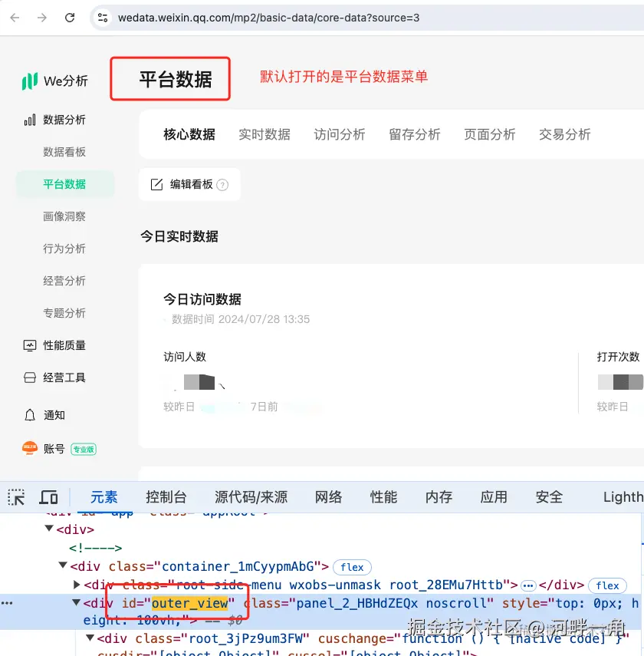This screenshot has height=656, width=644.
Task: Click the 经营工具 shop icon
Action: [x=30, y=377]
